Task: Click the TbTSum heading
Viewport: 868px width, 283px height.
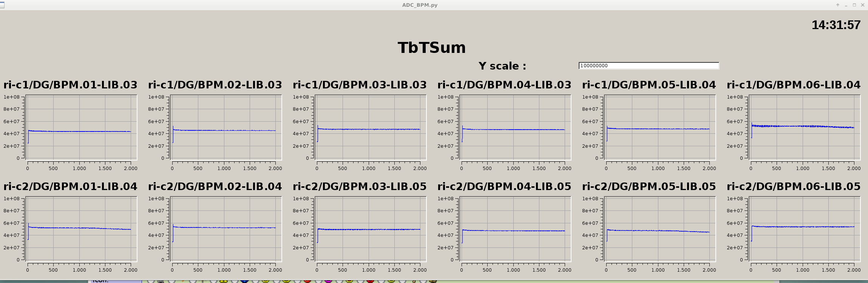Action: coord(431,48)
